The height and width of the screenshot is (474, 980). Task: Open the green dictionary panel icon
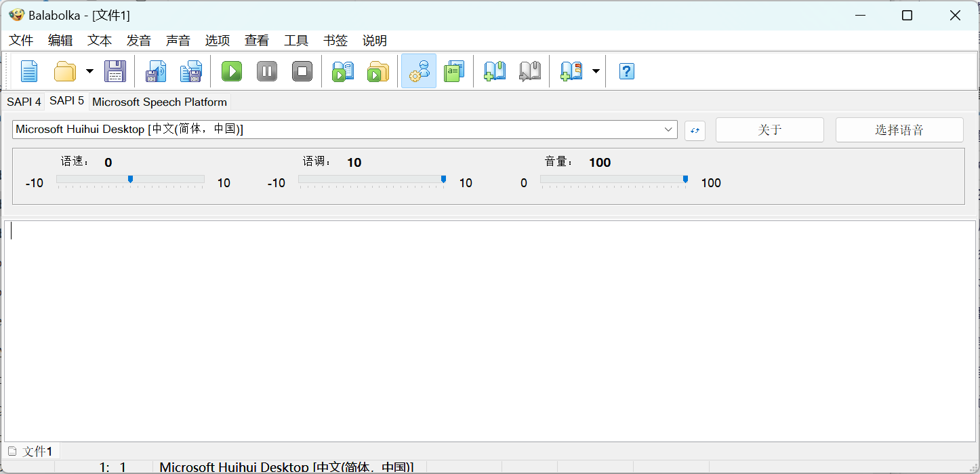tap(454, 71)
